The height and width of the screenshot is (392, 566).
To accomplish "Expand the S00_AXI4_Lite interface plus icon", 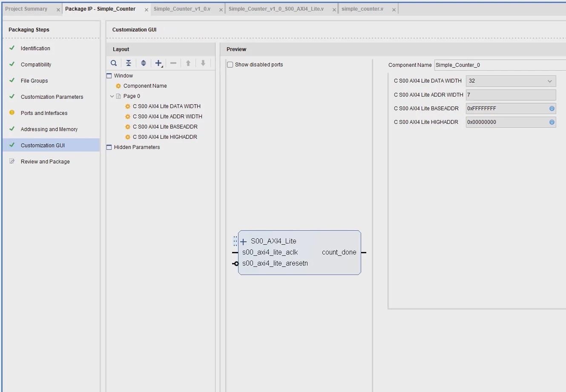I will [x=244, y=242].
